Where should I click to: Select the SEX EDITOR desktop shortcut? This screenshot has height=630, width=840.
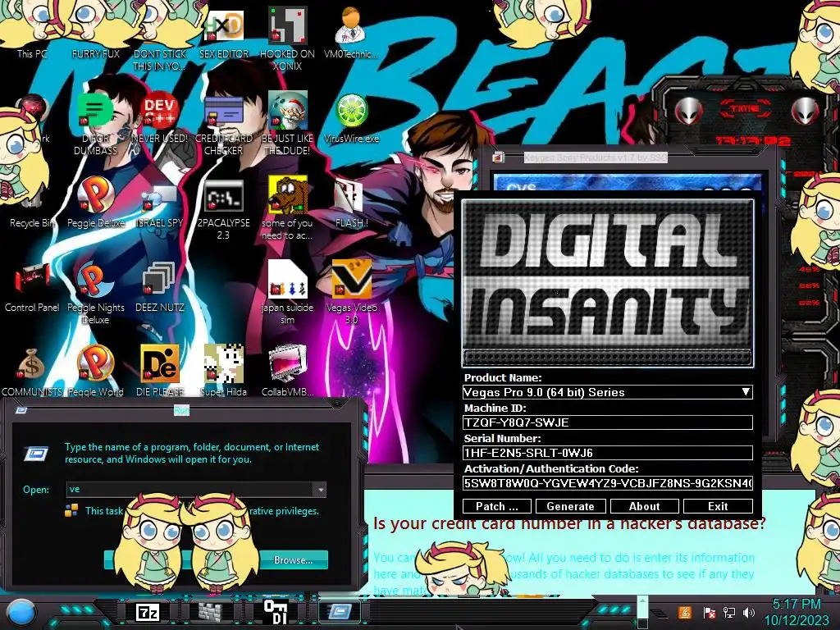[x=223, y=32]
